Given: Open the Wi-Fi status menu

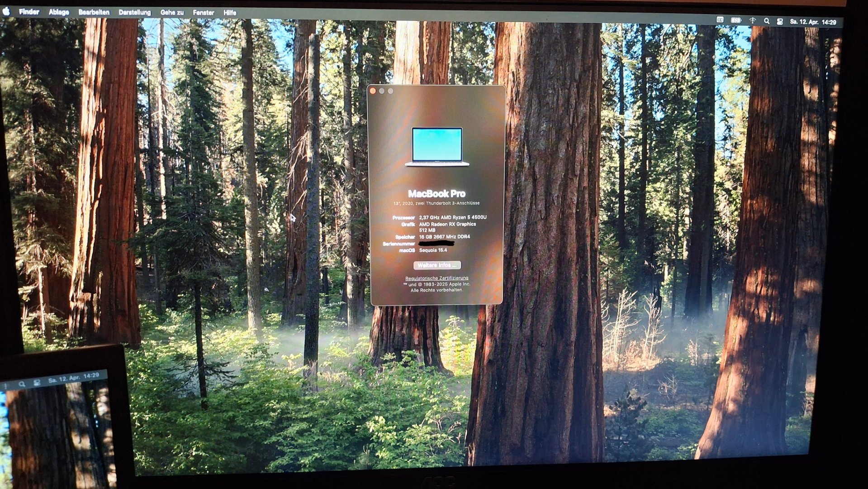Looking at the screenshot, I should coord(753,20).
